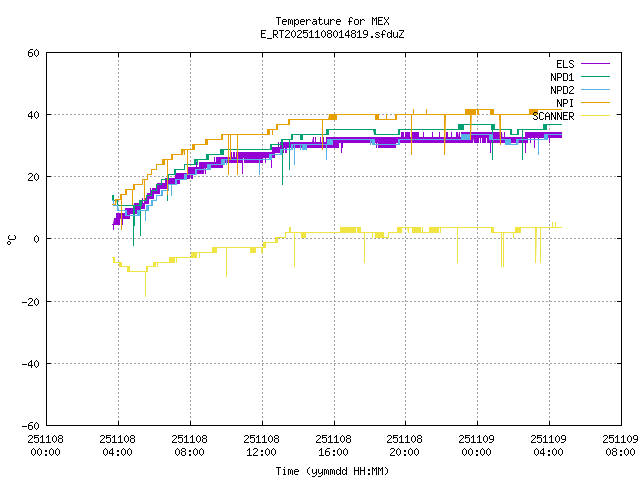Click the 251109 08:00 x-axis tick label
Viewport: 640px width, 480px height.
(619, 445)
